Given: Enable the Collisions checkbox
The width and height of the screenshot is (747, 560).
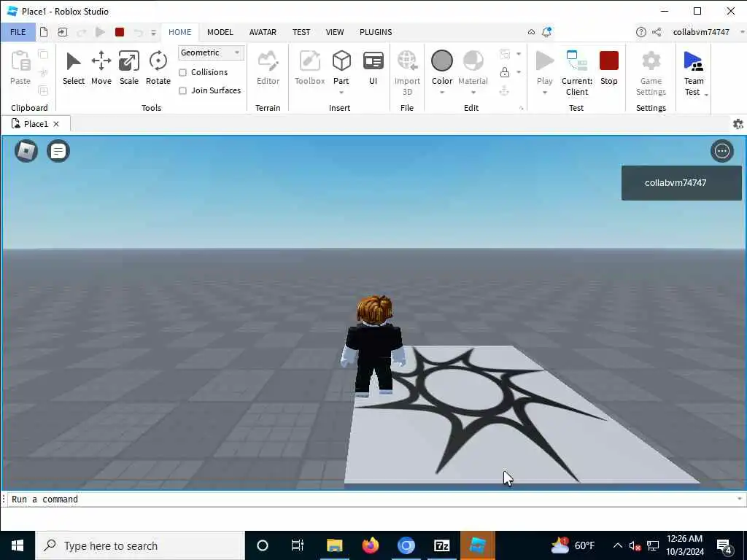Looking at the screenshot, I should (x=182, y=72).
